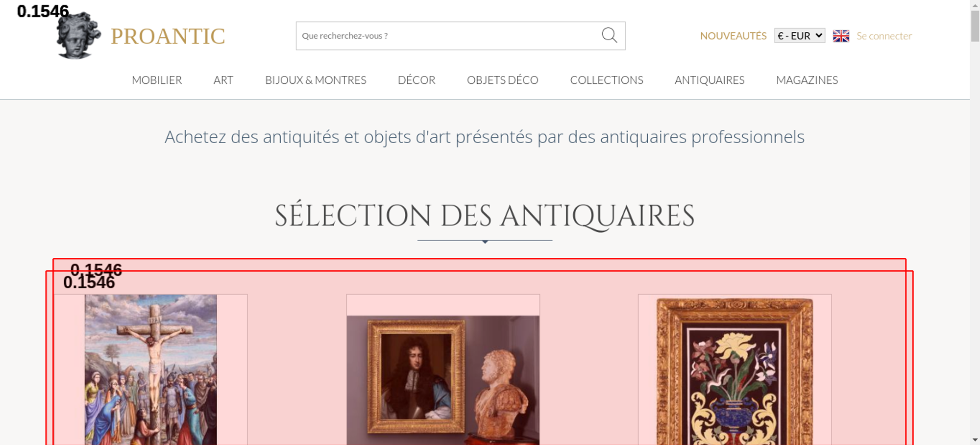Open the ANTIQUAIRES menu

[710, 80]
